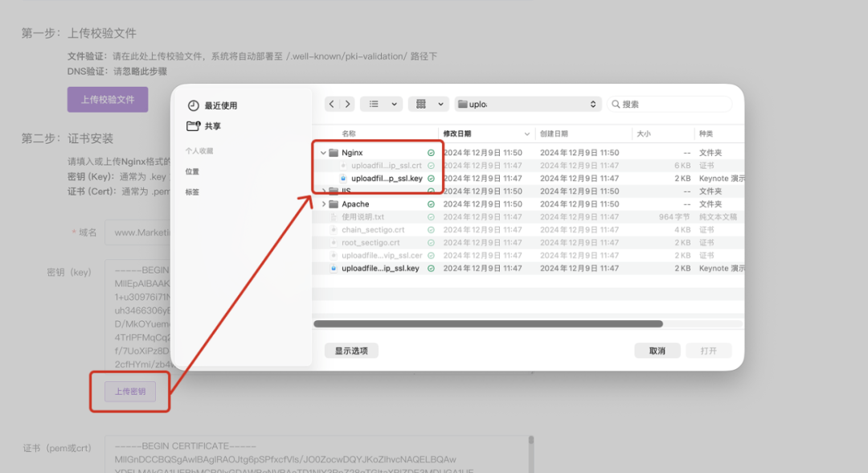This screenshot has height=473, width=868.
Task: Sort by 创建日期 column header
Action: 554,134
